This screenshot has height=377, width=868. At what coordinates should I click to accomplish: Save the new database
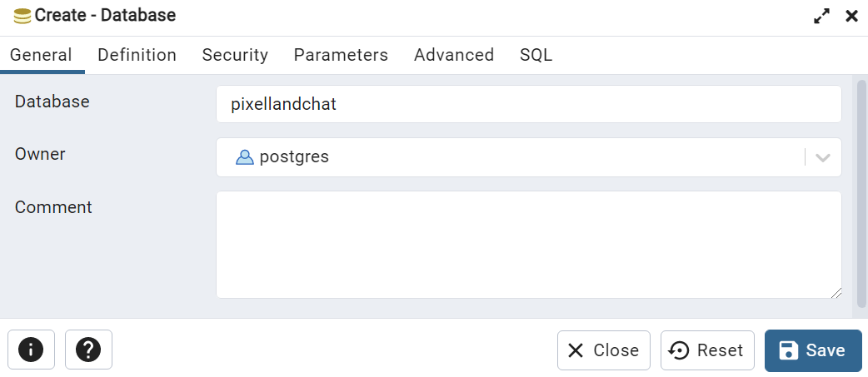point(813,350)
